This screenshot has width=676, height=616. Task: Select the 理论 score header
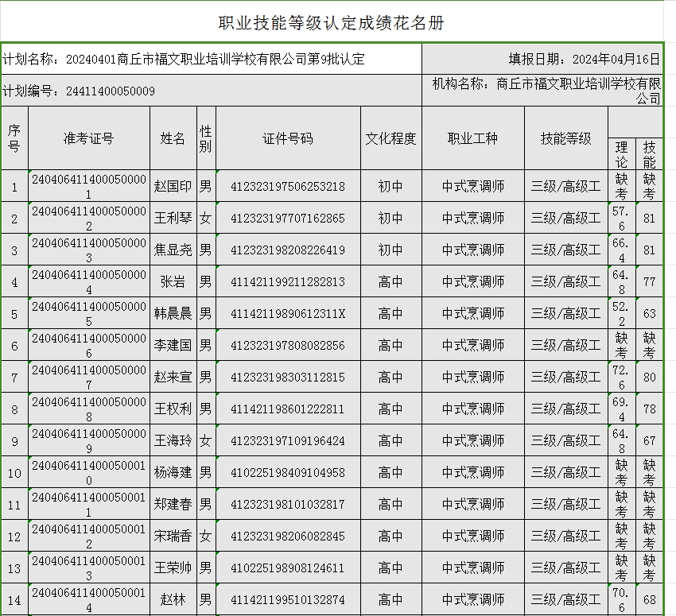pyautogui.click(x=621, y=153)
